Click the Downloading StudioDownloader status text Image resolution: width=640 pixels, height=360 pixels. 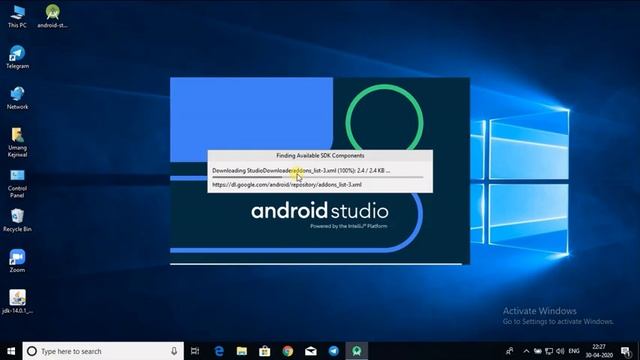pyautogui.click(x=301, y=171)
